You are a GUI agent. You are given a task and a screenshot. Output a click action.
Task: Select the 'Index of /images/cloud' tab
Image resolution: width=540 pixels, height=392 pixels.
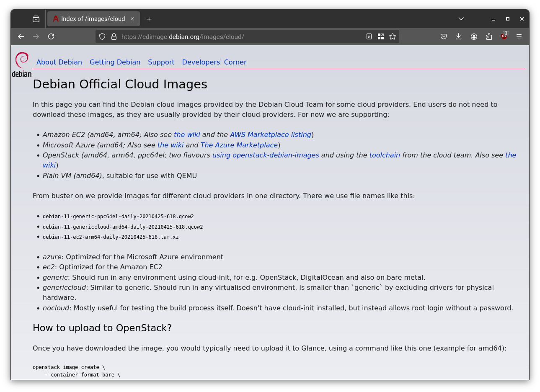click(x=92, y=19)
